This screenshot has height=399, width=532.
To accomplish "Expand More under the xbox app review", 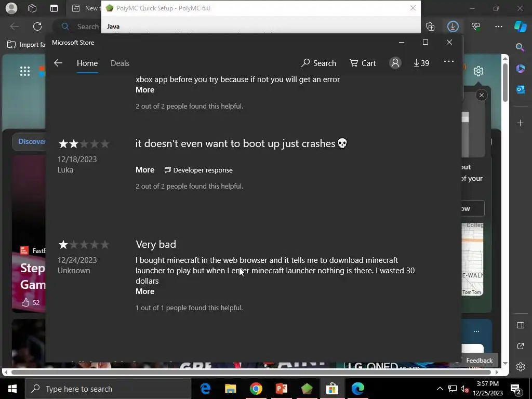I will [x=145, y=90].
